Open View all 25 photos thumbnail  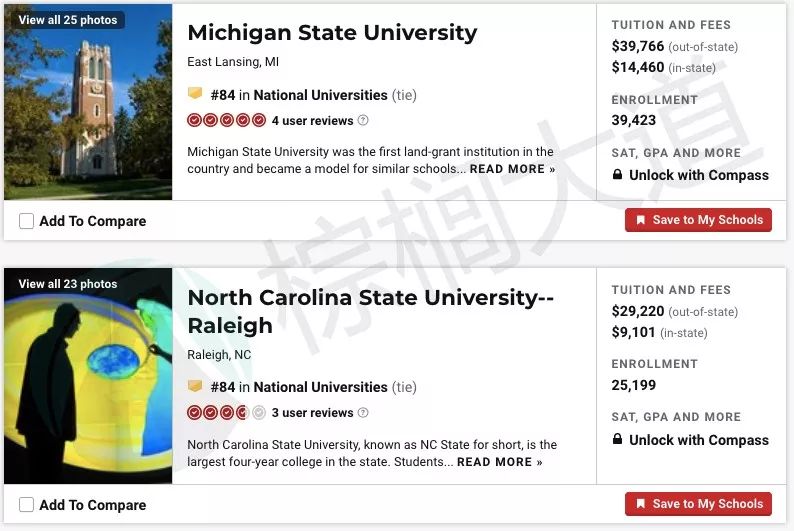(x=88, y=102)
